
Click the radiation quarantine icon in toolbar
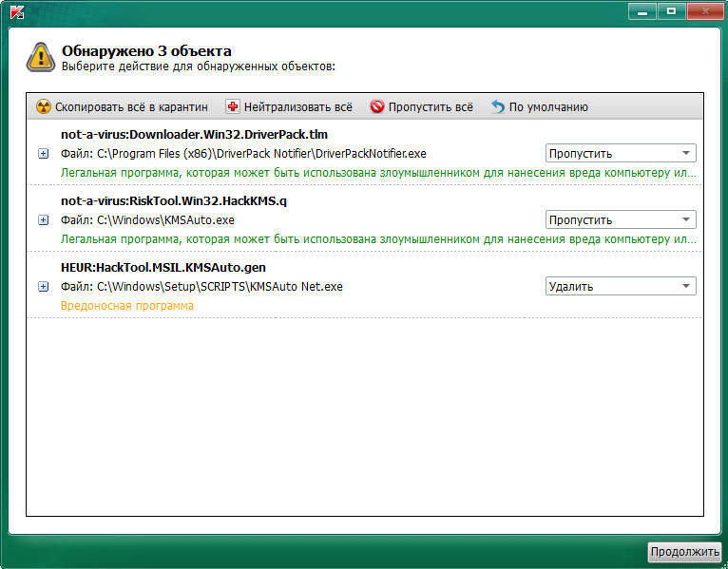tap(43, 106)
